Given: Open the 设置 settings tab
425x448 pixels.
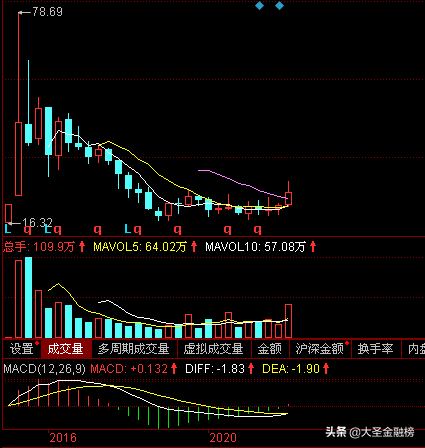Looking at the screenshot, I should point(21,349).
